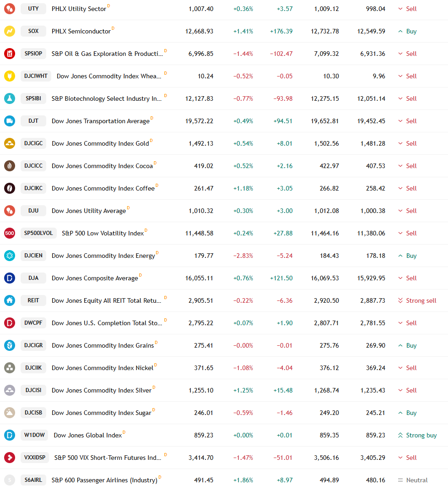
Task: Click the wheat icon beside DJCIWHT
Action: coord(10,76)
